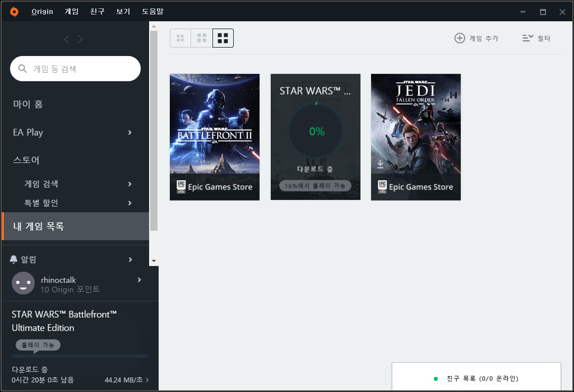Click the sidebar scrollbar down arrow
Viewport: 574px width, 392px height.
click(154, 261)
